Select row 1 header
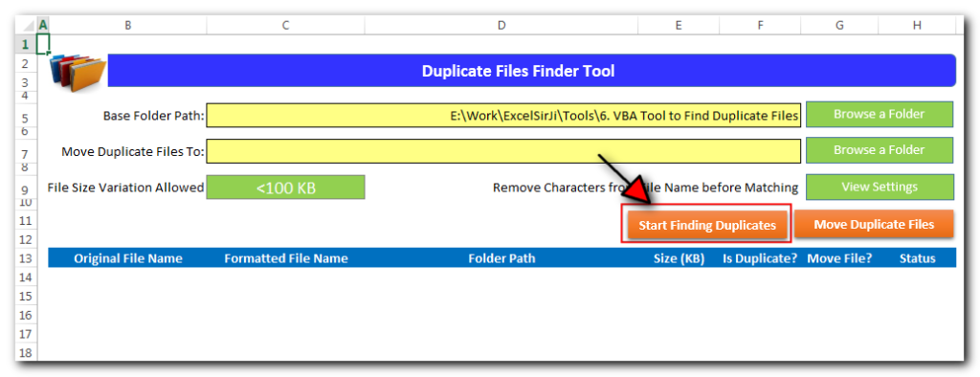Viewport: 980px width, 377px height. (x=26, y=44)
